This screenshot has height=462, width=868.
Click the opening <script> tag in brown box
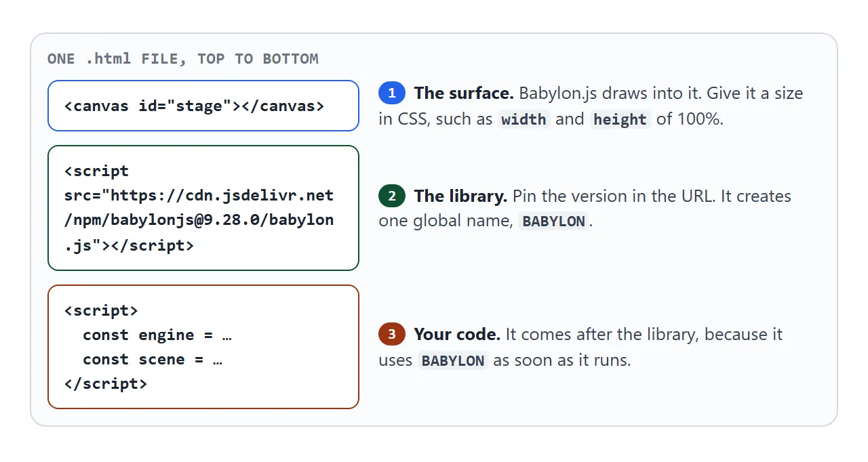(101, 311)
